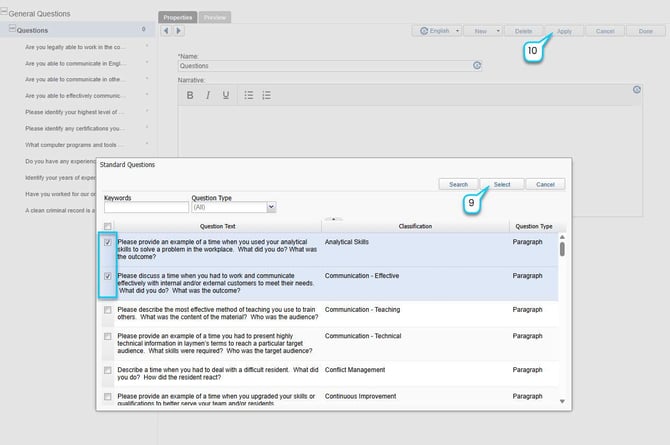Insert a numbered list in narrative
Viewport: 670px width, 445px height.
[x=266, y=95]
